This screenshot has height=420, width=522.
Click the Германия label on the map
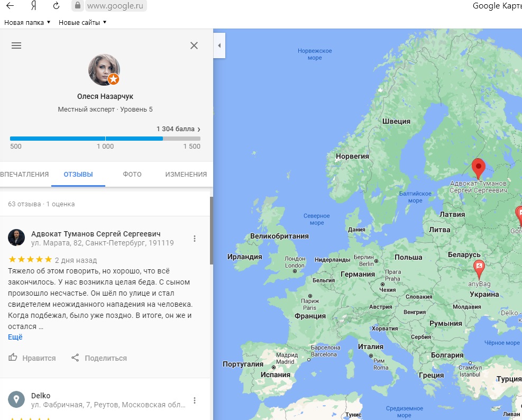pyautogui.click(x=358, y=275)
